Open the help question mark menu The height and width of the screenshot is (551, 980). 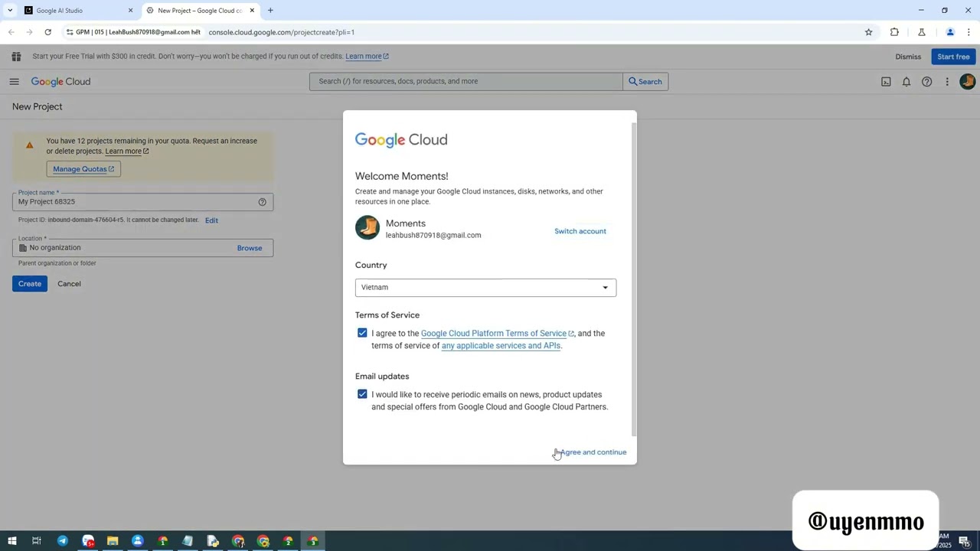[927, 82]
